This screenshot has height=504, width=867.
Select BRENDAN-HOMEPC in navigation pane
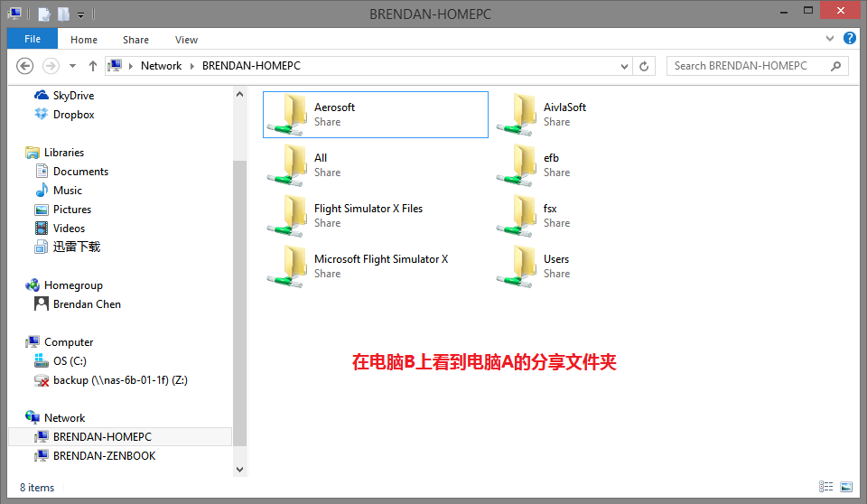120,436
